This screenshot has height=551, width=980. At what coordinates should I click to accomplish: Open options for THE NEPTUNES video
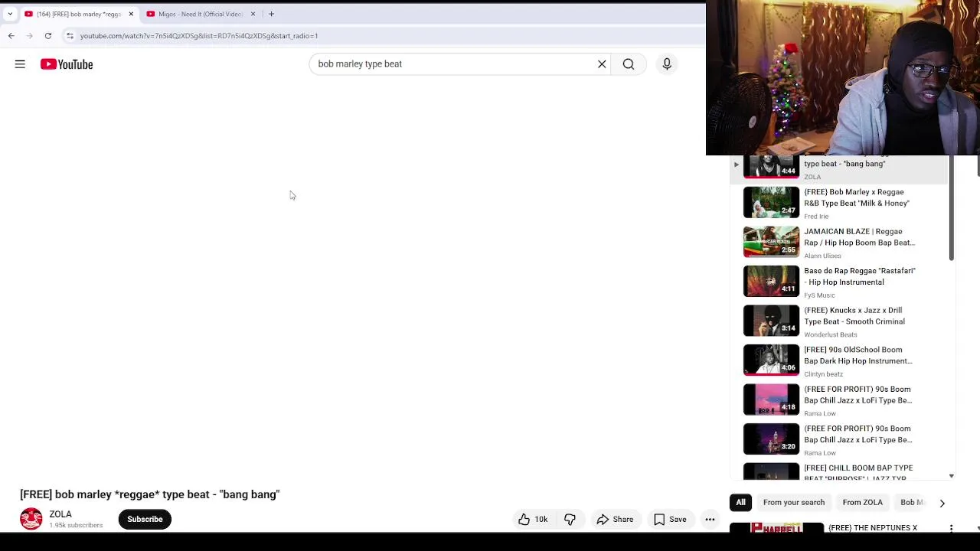[x=951, y=528]
